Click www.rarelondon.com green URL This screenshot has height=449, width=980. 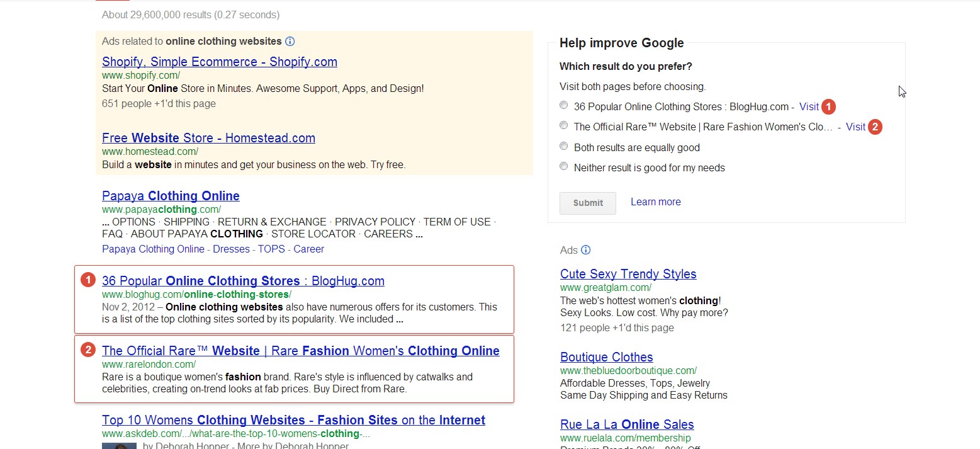pos(149,364)
